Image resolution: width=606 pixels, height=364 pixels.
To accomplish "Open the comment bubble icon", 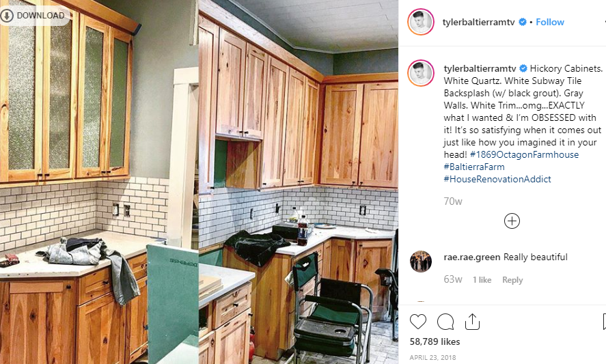I will (x=445, y=322).
